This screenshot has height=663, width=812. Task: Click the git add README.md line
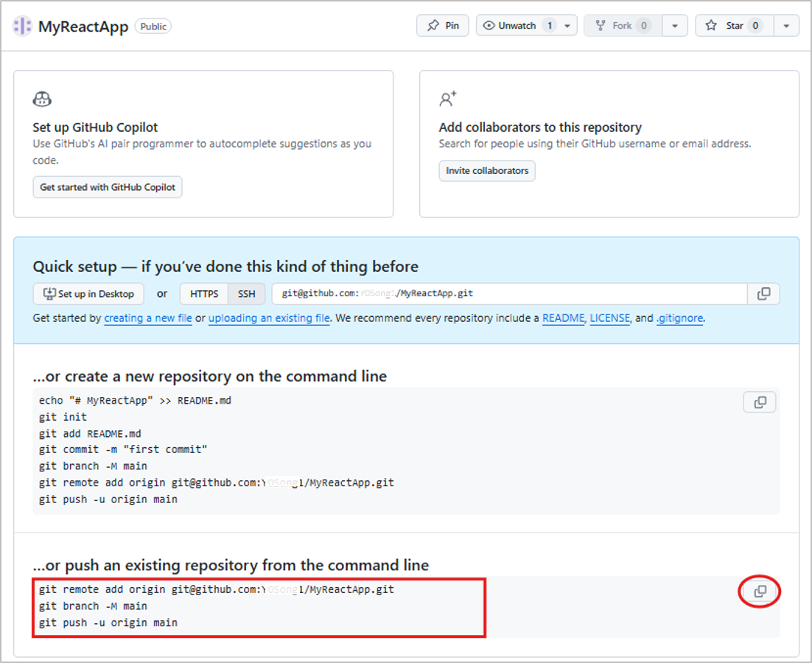pyautogui.click(x=90, y=434)
